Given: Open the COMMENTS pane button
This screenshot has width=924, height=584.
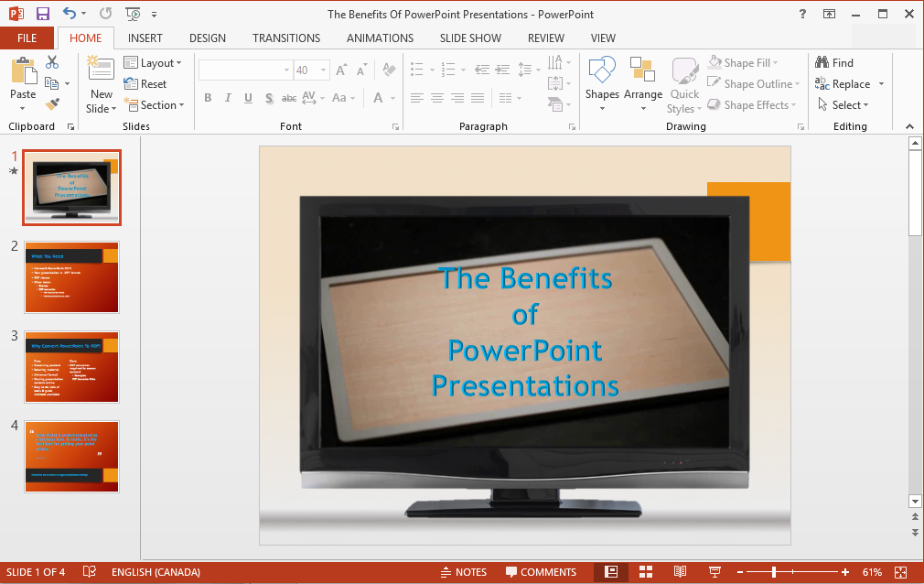Looking at the screenshot, I should pos(541,572).
